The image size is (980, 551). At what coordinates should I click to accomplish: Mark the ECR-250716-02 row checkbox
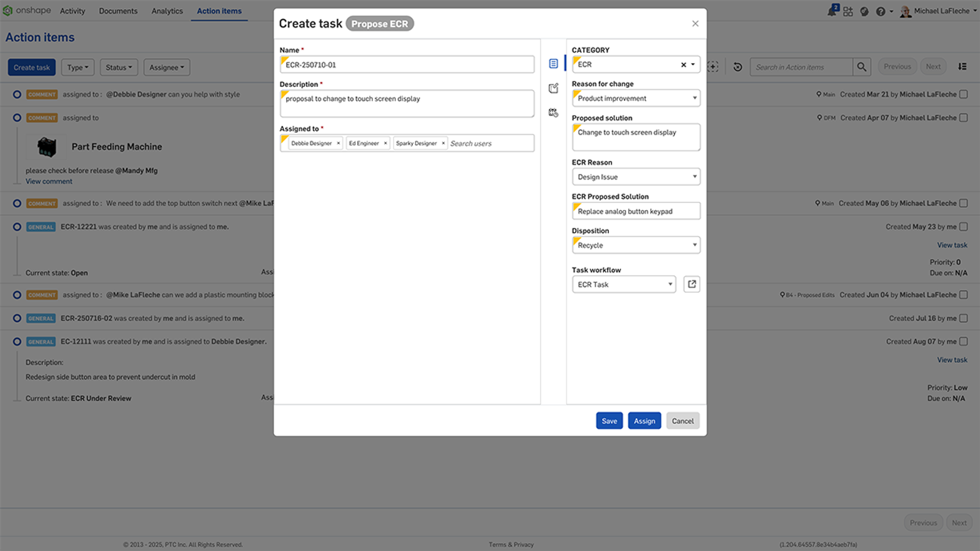[964, 318]
